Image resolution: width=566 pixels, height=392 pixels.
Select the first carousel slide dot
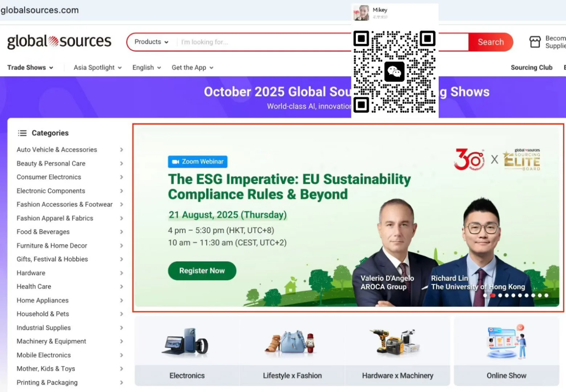click(x=485, y=295)
